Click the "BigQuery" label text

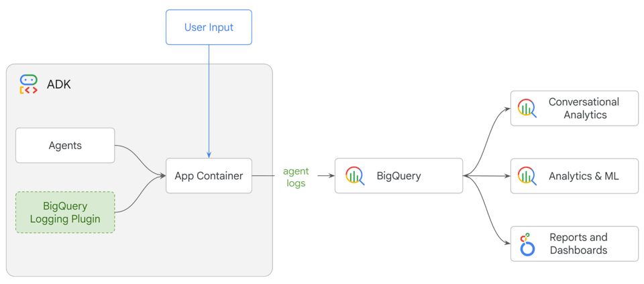[398, 176]
